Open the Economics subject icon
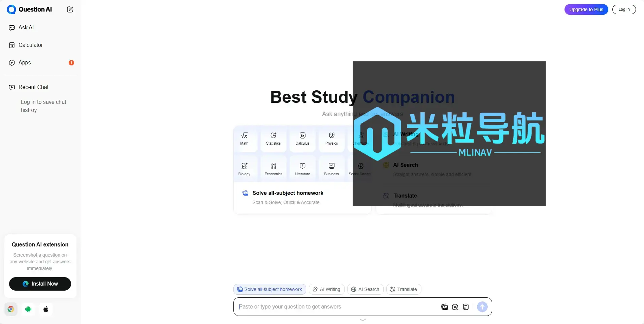 [273, 169]
